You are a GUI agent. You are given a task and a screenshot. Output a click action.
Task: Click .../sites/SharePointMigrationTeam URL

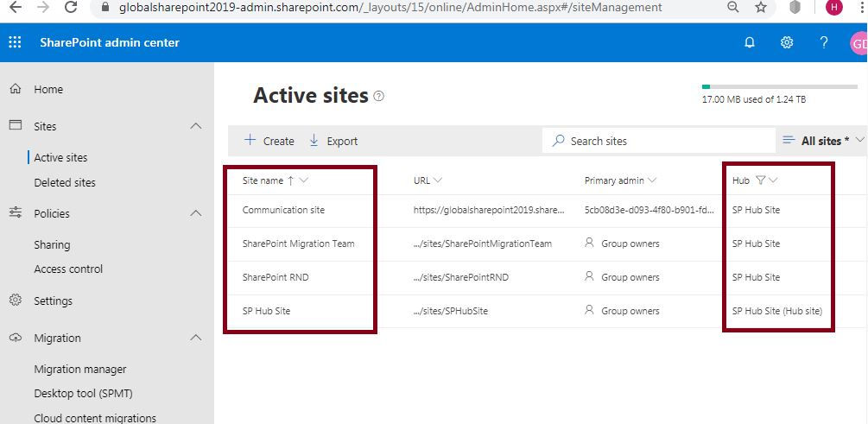pos(483,244)
